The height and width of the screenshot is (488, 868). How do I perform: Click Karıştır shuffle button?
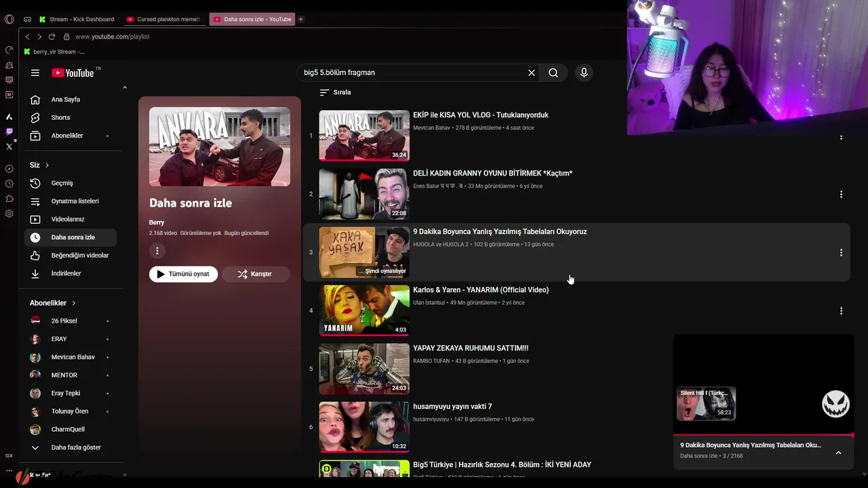[256, 274]
